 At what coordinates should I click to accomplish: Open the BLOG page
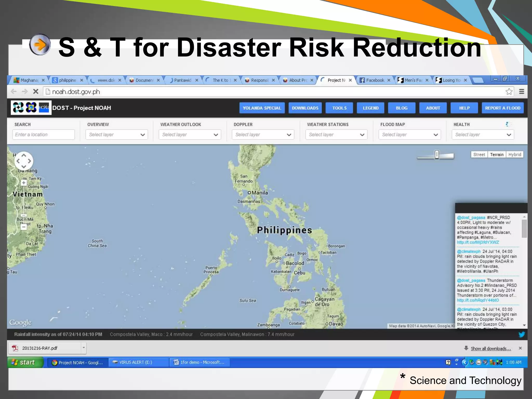pos(402,108)
